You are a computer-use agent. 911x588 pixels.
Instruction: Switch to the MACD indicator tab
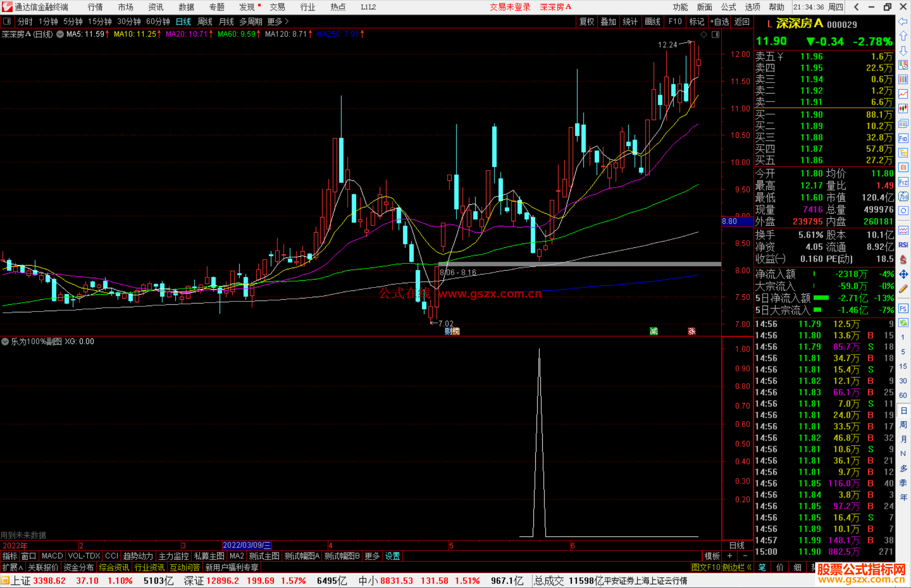(52, 556)
